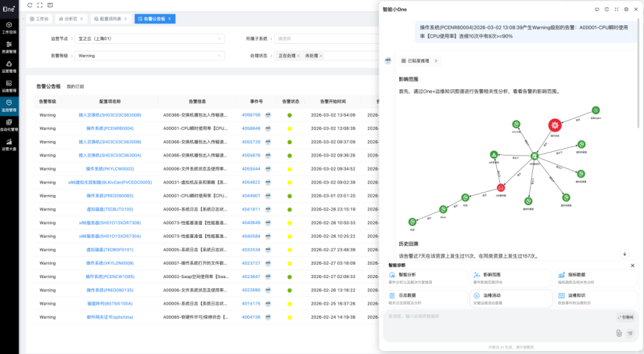
Task: Click the central green hub node in topology
Action: pyautogui.click(x=534, y=156)
